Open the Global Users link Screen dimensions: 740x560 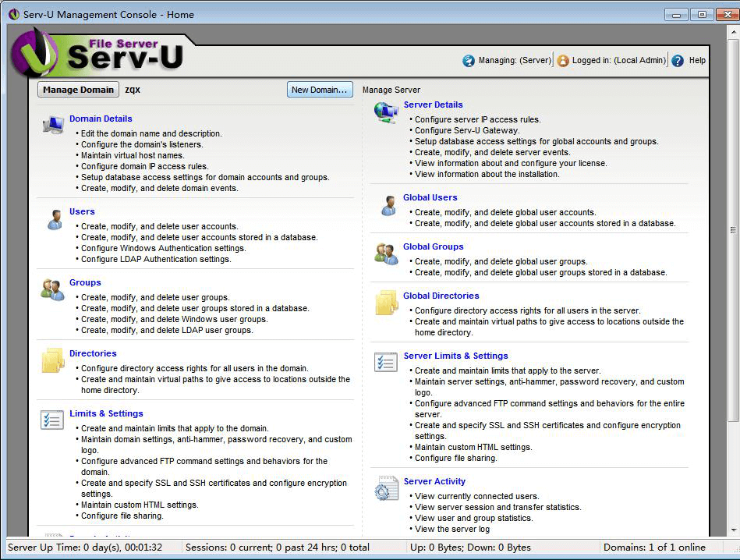(x=430, y=197)
